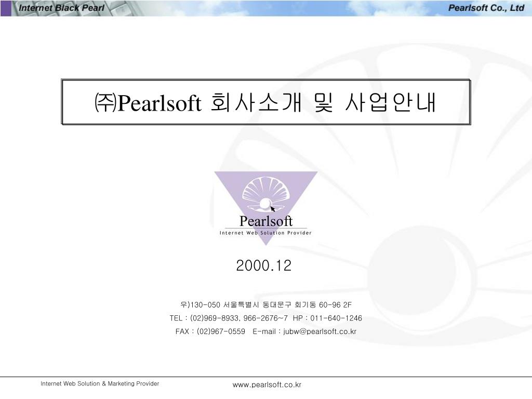Click the 'Pearlsoft' wordmark under the shell
The height and width of the screenshot is (399, 532).
(266, 221)
